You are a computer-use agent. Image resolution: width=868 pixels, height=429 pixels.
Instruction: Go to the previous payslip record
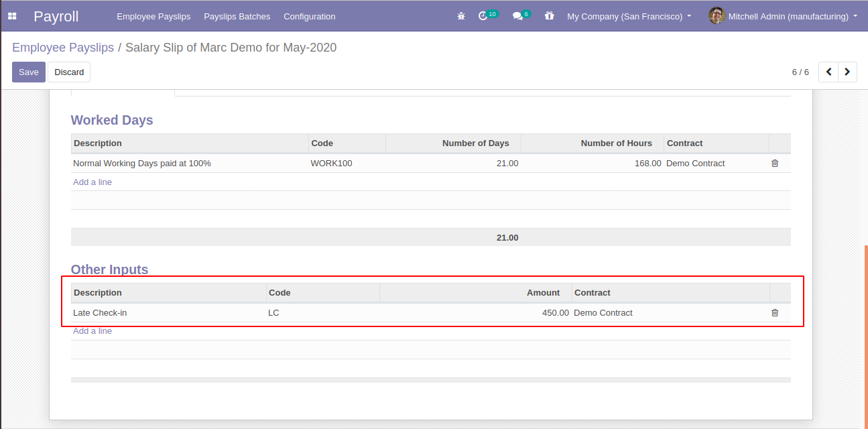point(829,72)
